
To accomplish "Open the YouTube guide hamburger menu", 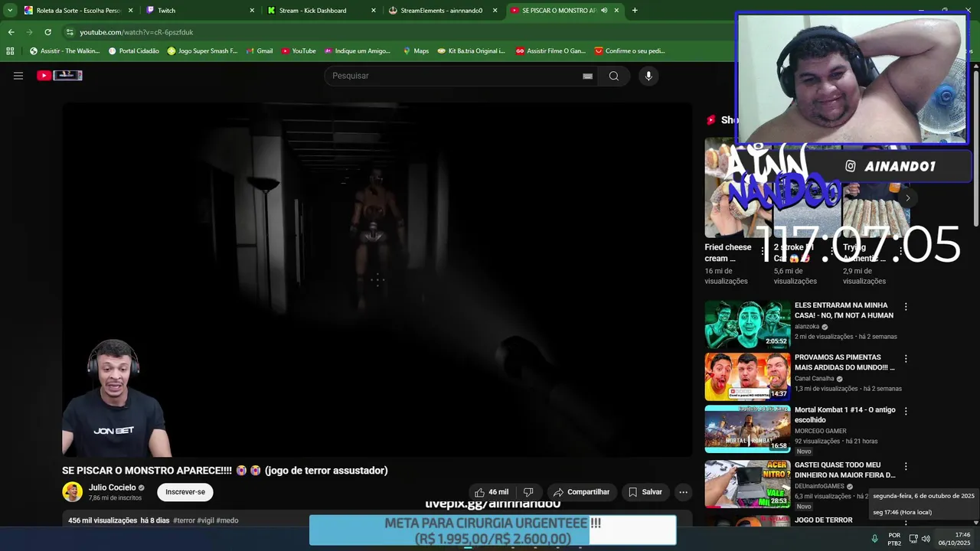I will [18, 76].
